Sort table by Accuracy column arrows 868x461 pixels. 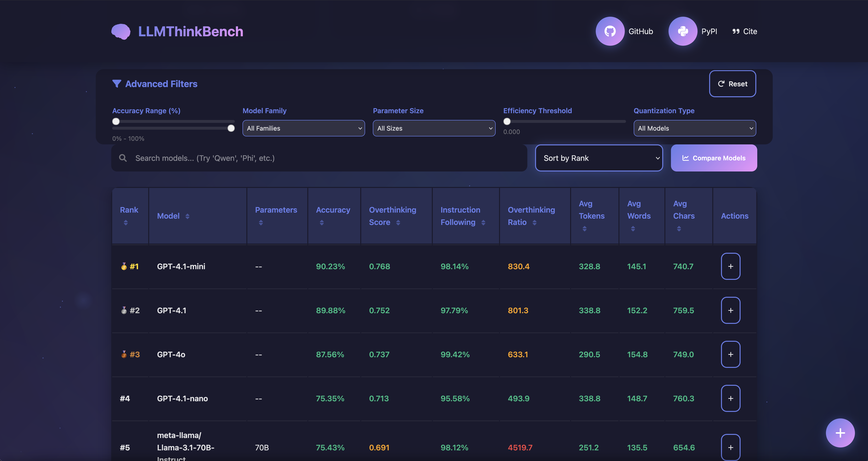[x=322, y=223]
